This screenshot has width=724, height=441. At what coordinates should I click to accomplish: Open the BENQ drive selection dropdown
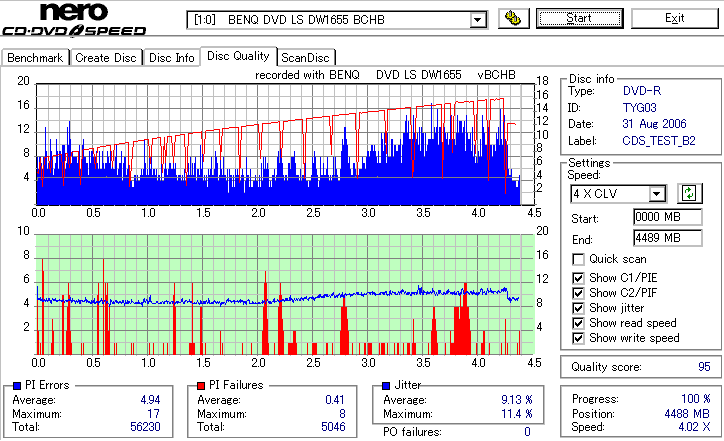point(477,20)
